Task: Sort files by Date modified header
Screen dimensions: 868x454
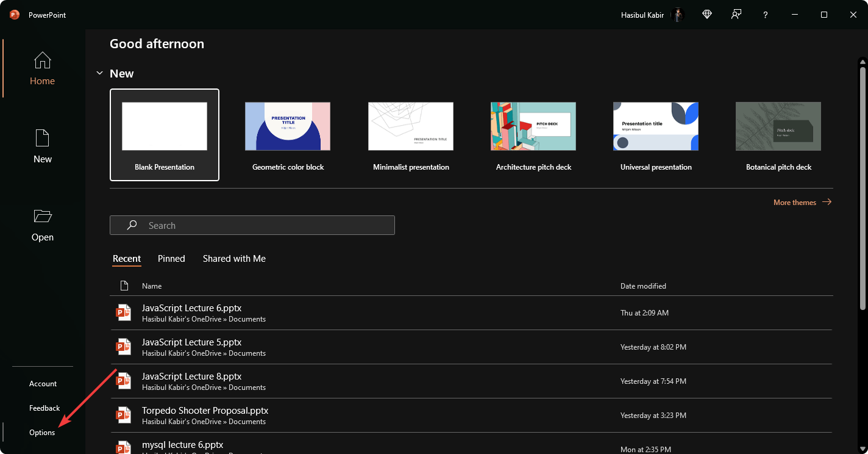Action: pos(643,286)
